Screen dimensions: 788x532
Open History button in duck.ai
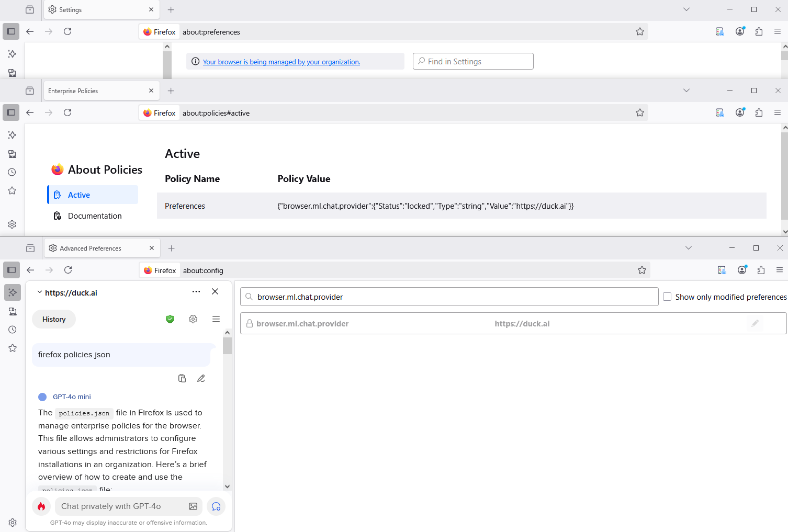coord(54,319)
